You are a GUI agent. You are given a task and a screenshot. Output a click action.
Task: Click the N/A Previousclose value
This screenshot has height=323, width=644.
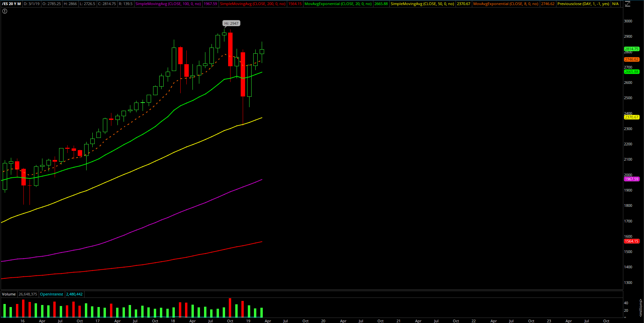tap(615, 4)
